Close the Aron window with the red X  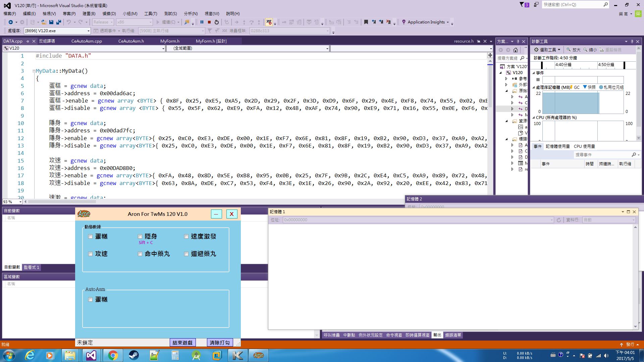click(231, 214)
